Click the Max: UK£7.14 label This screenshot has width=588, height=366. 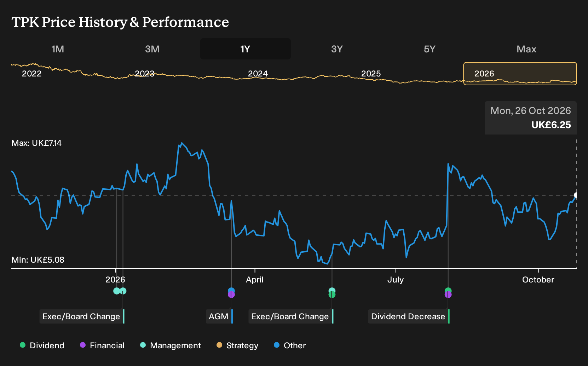pyautogui.click(x=36, y=143)
